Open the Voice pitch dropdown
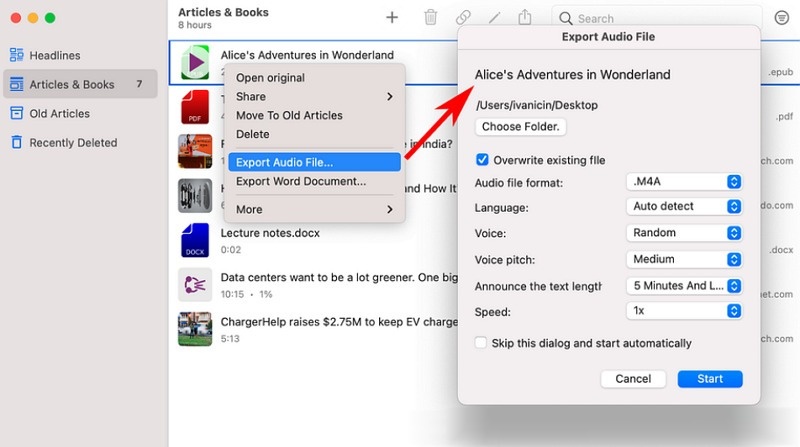Screen dimensions: 800x447 [685, 259]
